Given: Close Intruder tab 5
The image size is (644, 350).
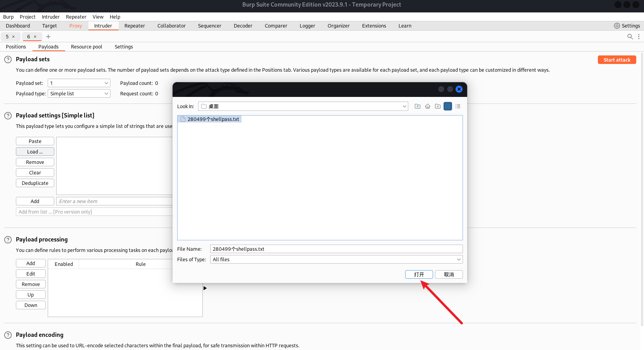Looking at the screenshot, I should click(x=13, y=36).
